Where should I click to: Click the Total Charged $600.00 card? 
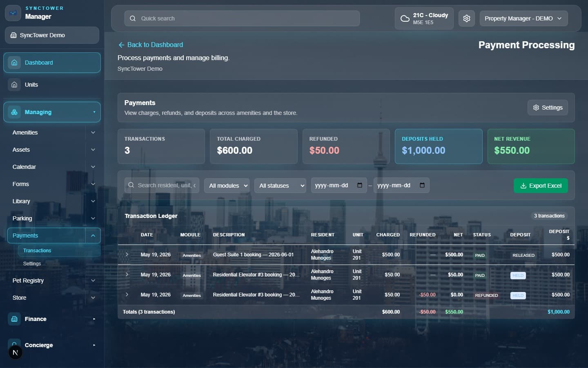pyautogui.click(x=254, y=146)
